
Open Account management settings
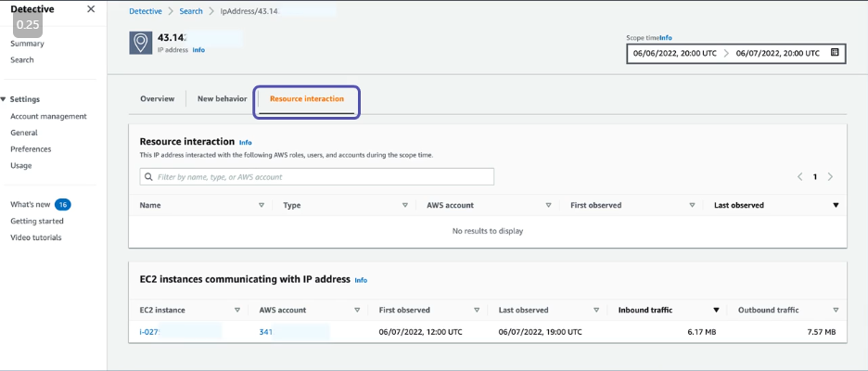[49, 116]
